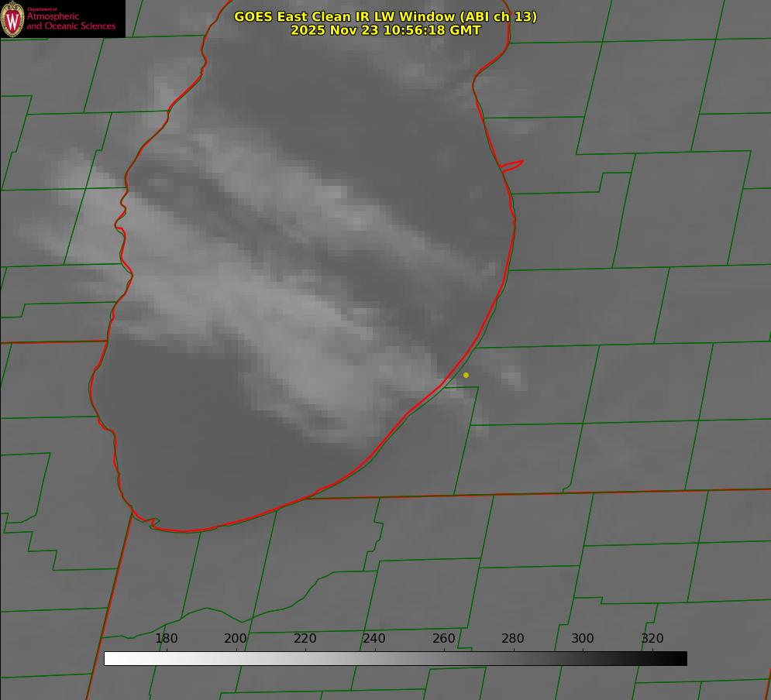Click the black end of the colorbar

click(681, 659)
